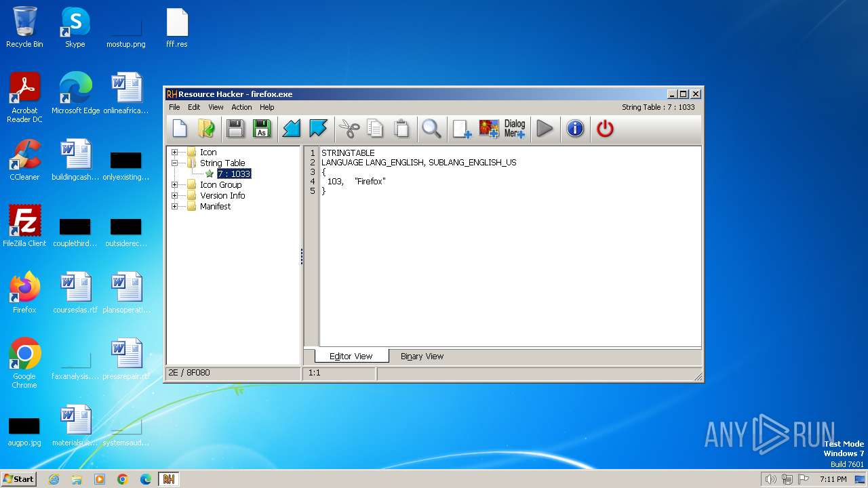
Task: Select fff.res file on desktop
Action: pyautogui.click(x=177, y=27)
